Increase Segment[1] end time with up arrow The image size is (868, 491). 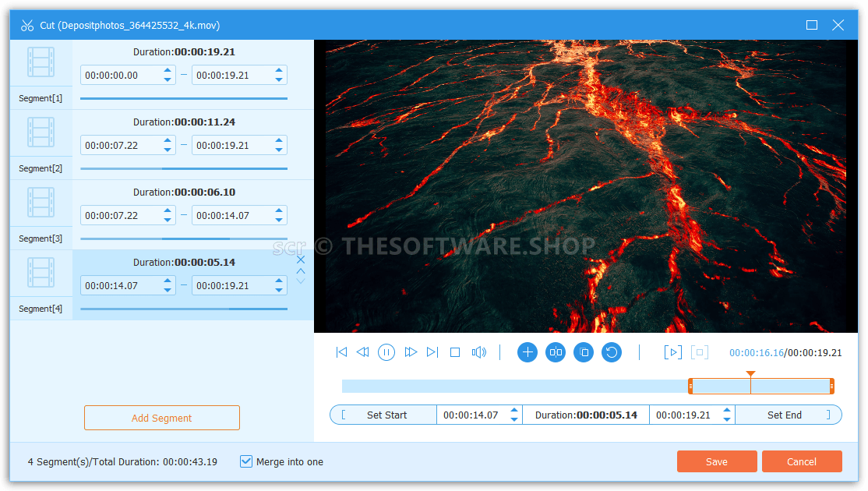click(x=279, y=71)
